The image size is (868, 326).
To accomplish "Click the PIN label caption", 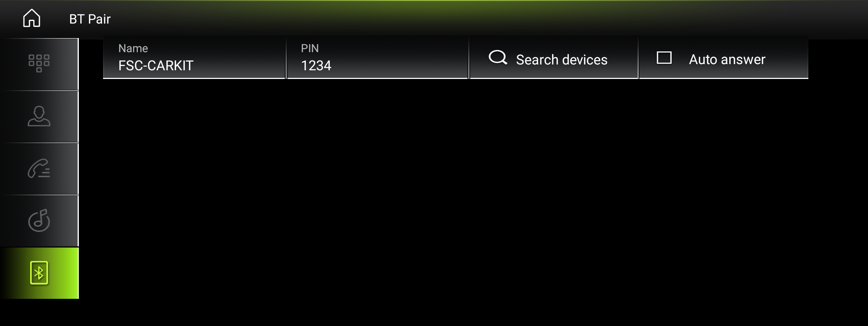I will tap(310, 48).
